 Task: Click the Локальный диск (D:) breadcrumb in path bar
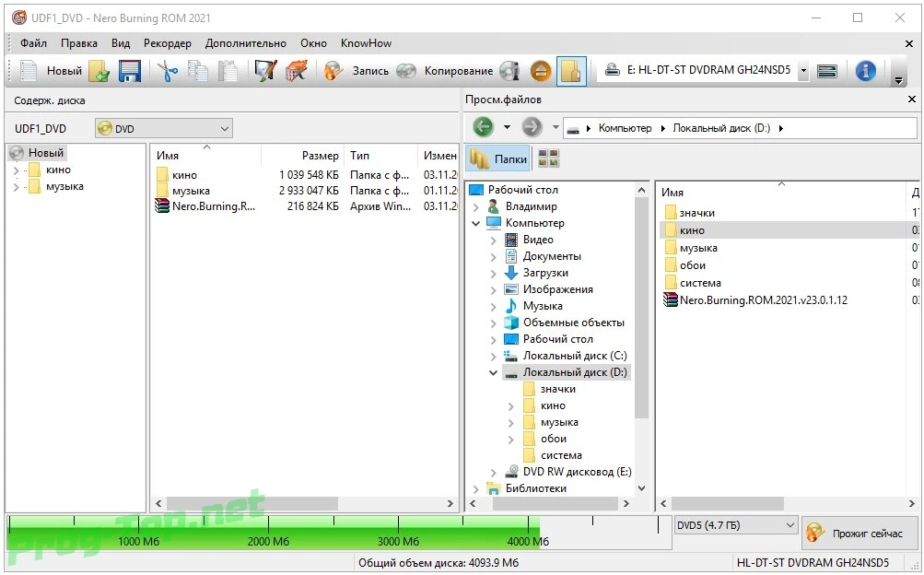pos(720,128)
